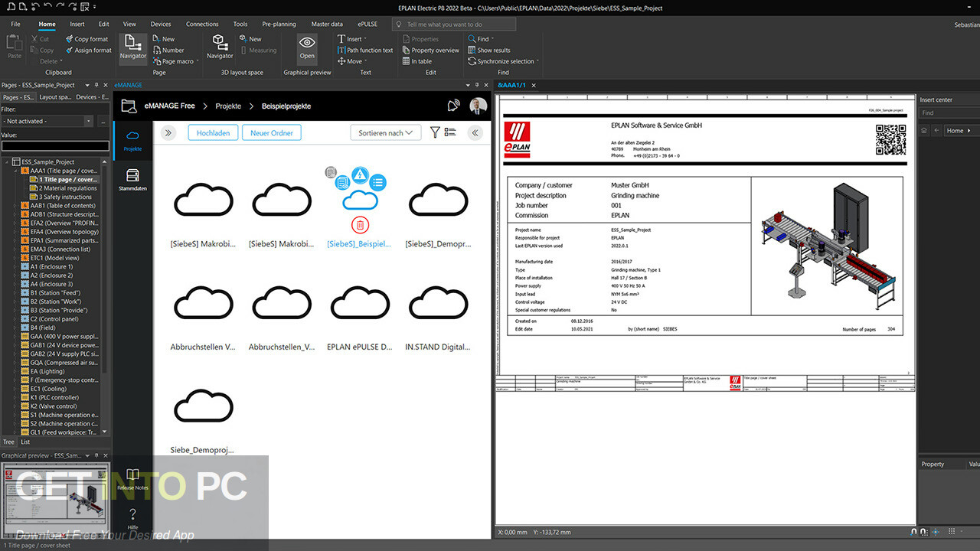Screen dimensions: 980x551
Task: Create a New 3D layout space
Action: click(x=250, y=39)
